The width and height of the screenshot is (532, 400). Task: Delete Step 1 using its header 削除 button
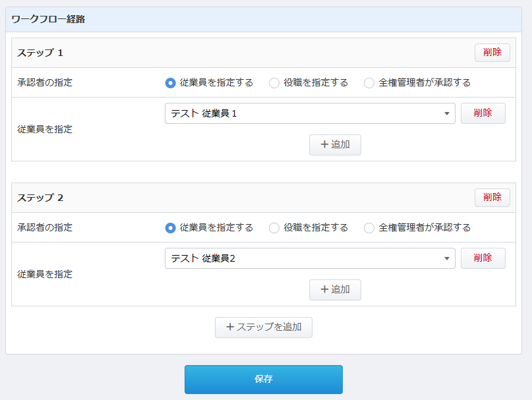click(492, 53)
